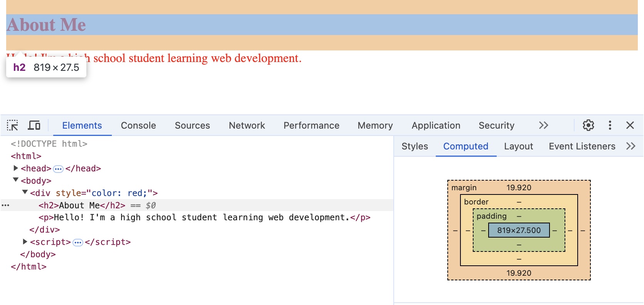Click the top margin value 19.920
The image size is (644, 305).
click(x=519, y=188)
